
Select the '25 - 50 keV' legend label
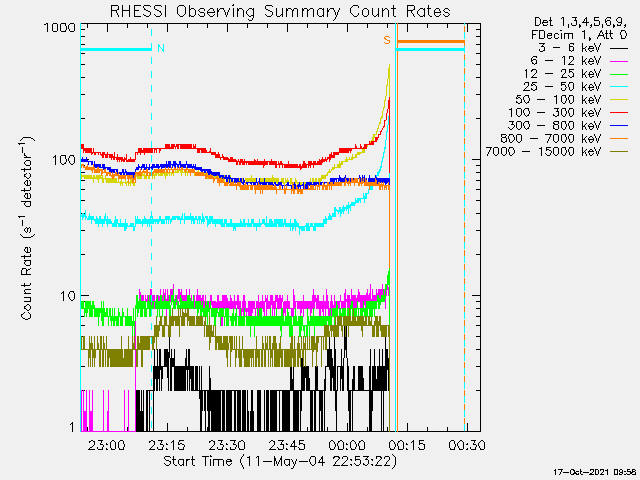click(x=562, y=87)
